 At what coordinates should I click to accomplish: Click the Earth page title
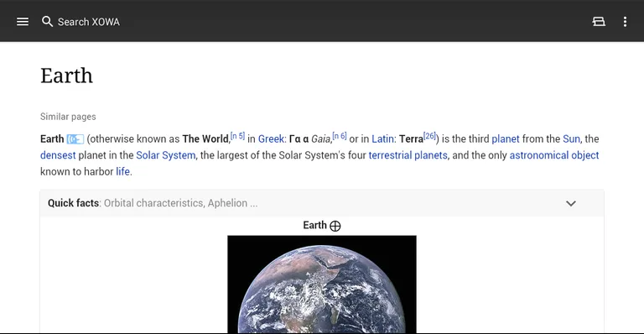click(x=66, y=76)
